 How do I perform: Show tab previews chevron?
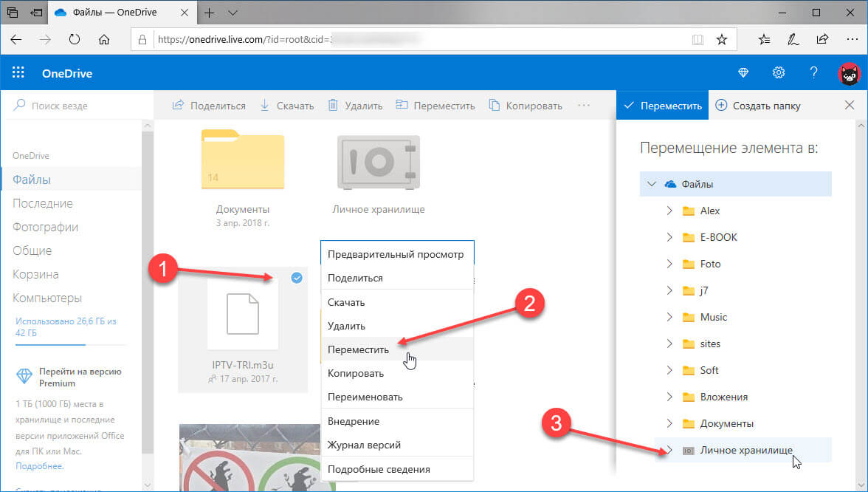point(233,13)
